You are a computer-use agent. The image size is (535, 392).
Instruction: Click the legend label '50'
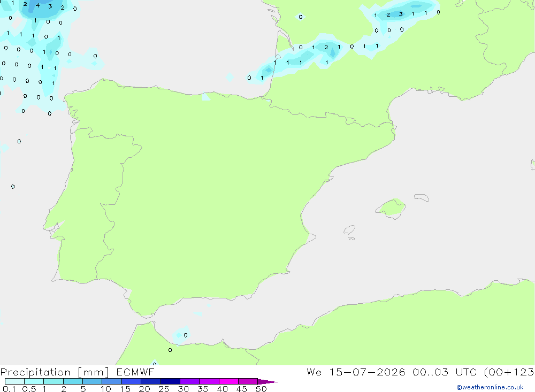tap(261, 389)
